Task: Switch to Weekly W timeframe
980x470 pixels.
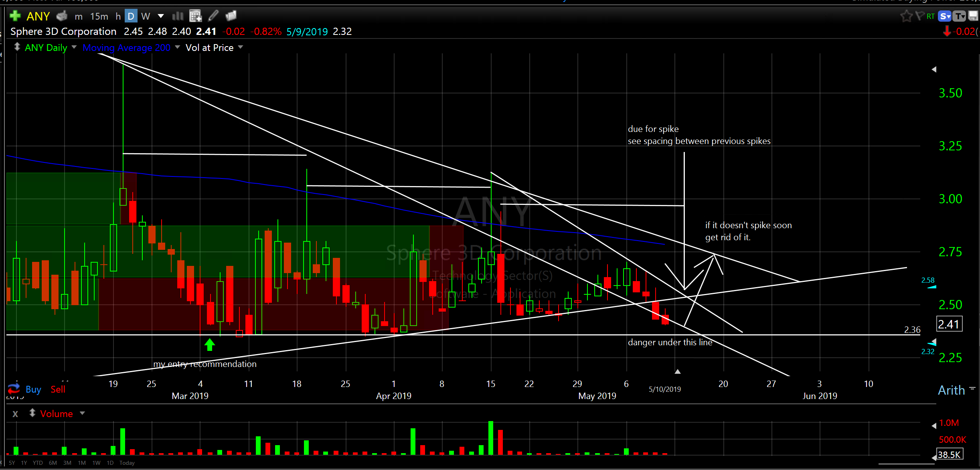Action: pyautogui.click(x=146, y=16)
